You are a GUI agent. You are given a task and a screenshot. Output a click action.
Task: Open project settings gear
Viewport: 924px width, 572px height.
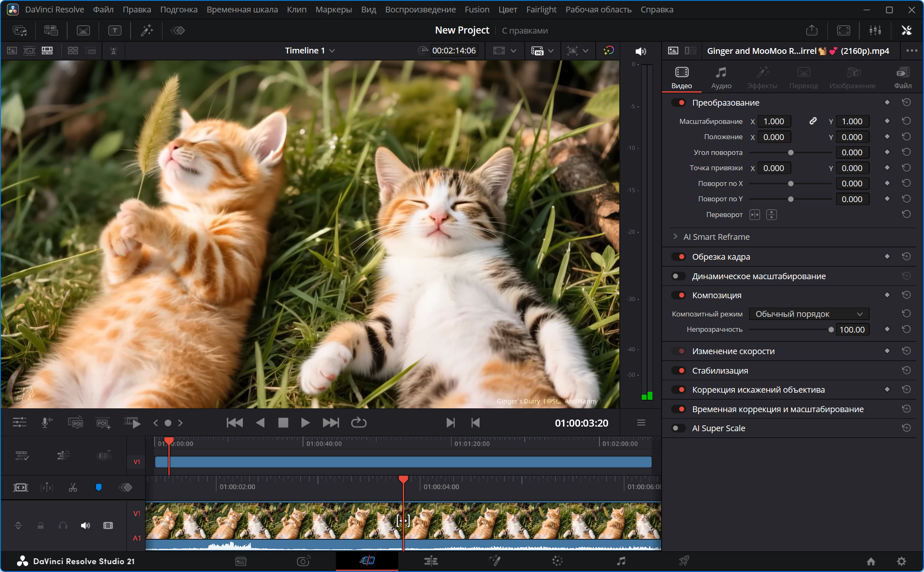click(901, 561)
